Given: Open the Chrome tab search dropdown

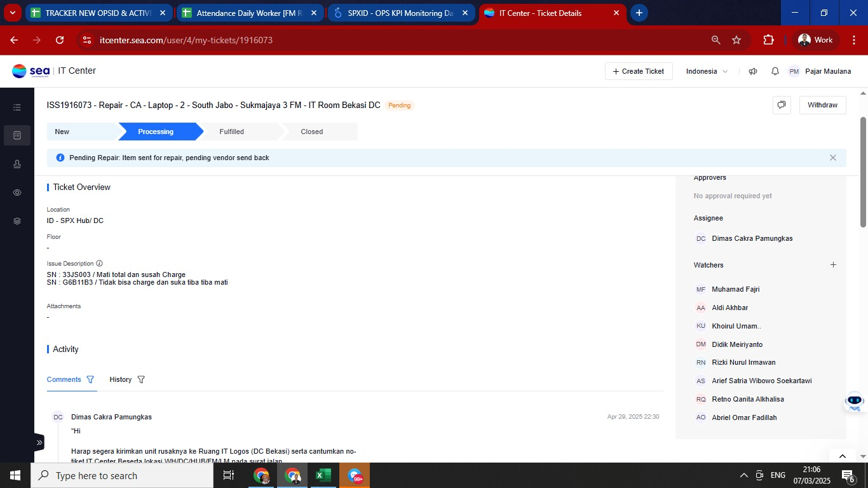Looking at the screenshot, I should (12, 13).
